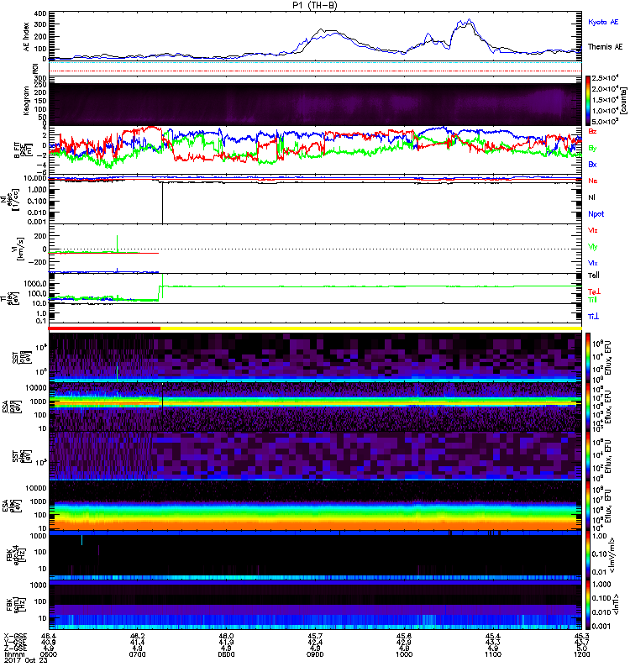Click the 2.5×10⁴ keogram color bar value

coord(605,78)
